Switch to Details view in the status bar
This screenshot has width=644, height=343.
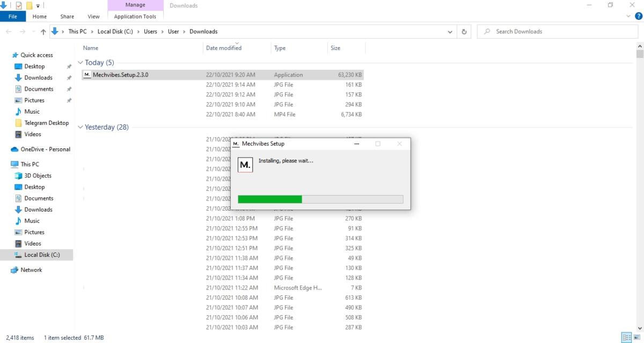tap(627, 338)
